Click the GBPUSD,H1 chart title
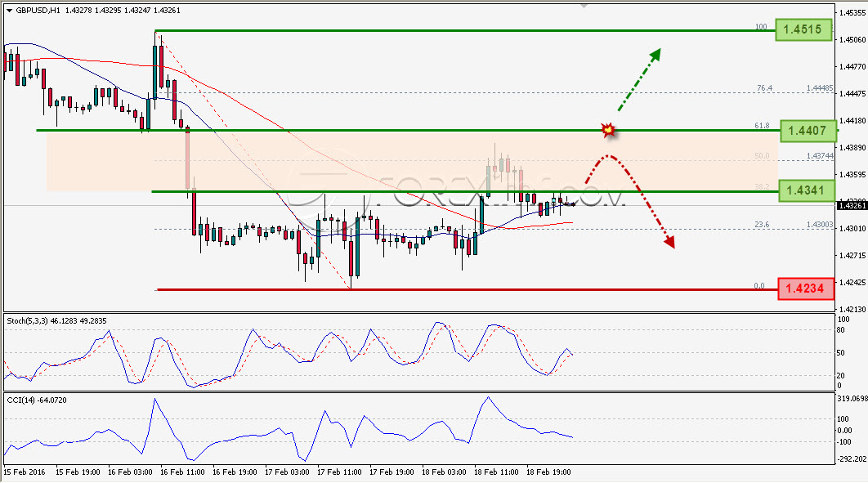 point(38,11)
